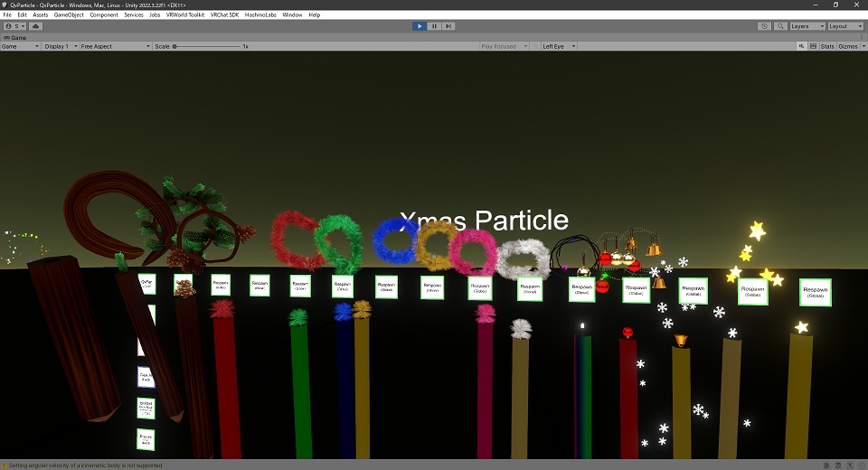Click the Xmas Particle title text

[483, 221]
